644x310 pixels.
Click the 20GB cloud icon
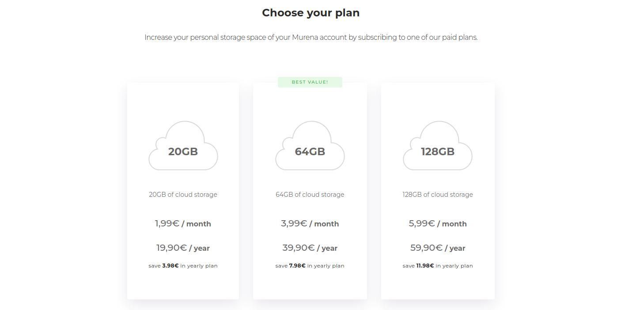183,146
